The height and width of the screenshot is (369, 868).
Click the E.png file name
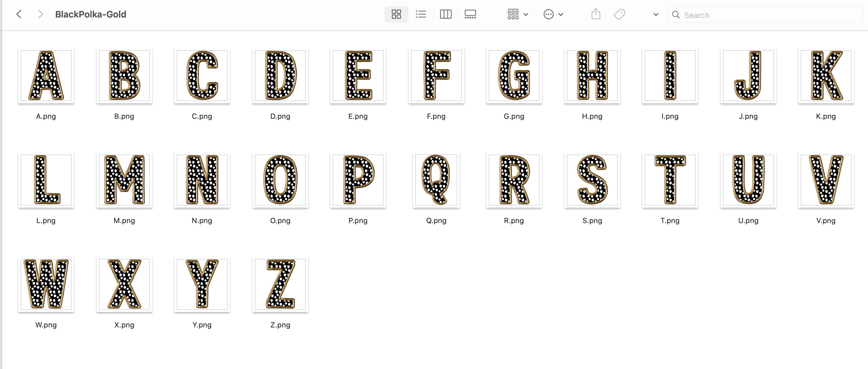pyautogui.click(x=358, y=116)
